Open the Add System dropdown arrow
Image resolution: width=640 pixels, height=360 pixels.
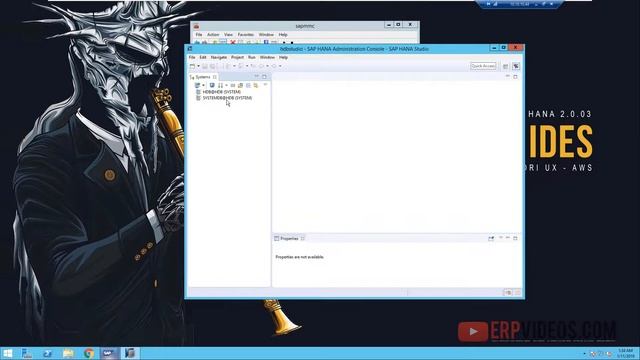coord(203,85)
